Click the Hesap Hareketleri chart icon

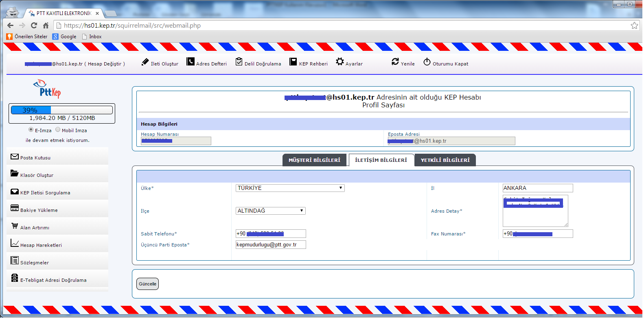pyautogui.click(x=15, y=243)
